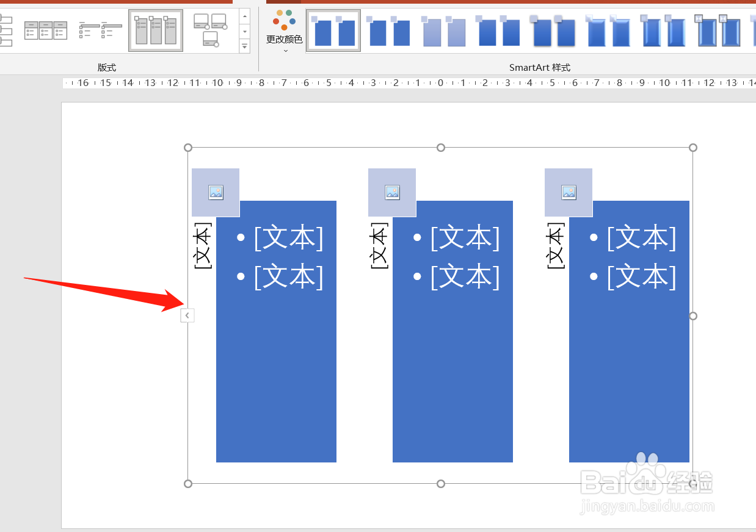Click second bullet [文本] in the middle column
The width and height of the screenshot is (756, 532).
465,276
